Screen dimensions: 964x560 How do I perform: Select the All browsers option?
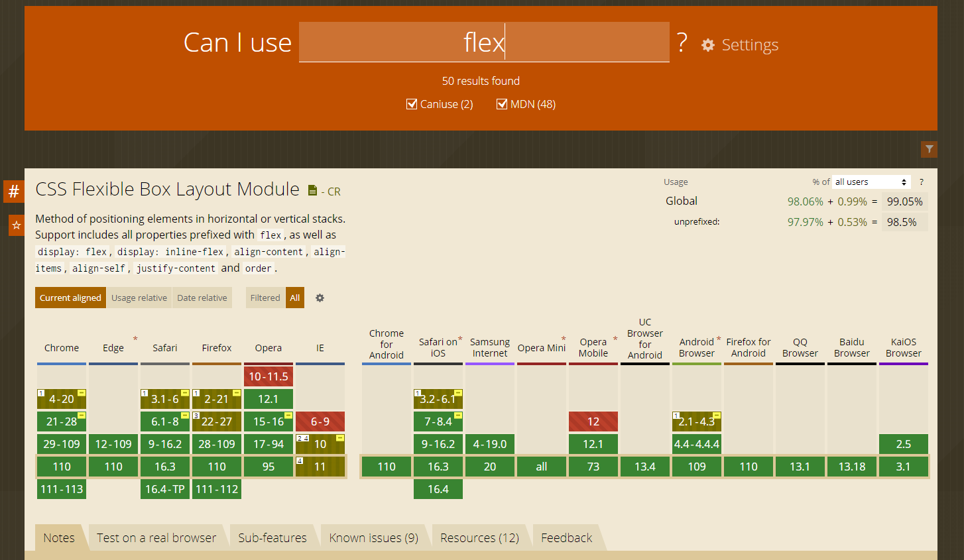pos(295,298)
